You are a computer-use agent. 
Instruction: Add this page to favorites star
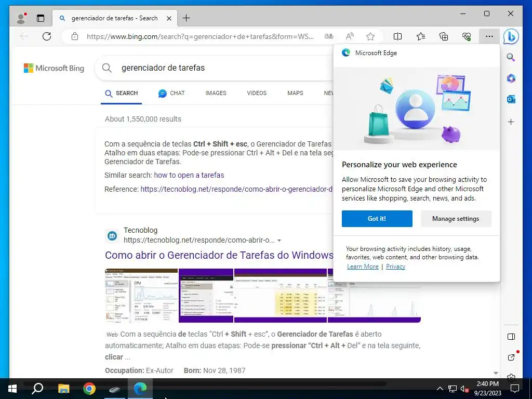[370, 36]
